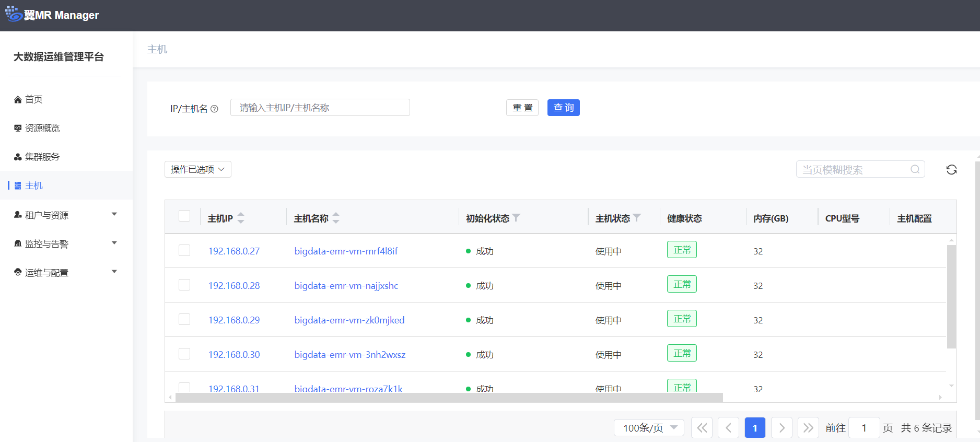Click the 主机配置 column header
Viewport: 980px width, 442px height.
coord(914,218)
